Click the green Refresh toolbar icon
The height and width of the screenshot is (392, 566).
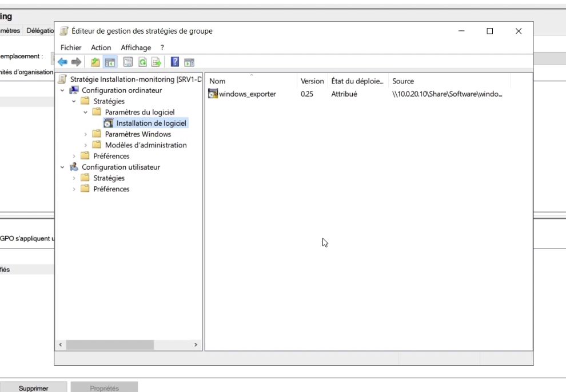pos(142,62)
